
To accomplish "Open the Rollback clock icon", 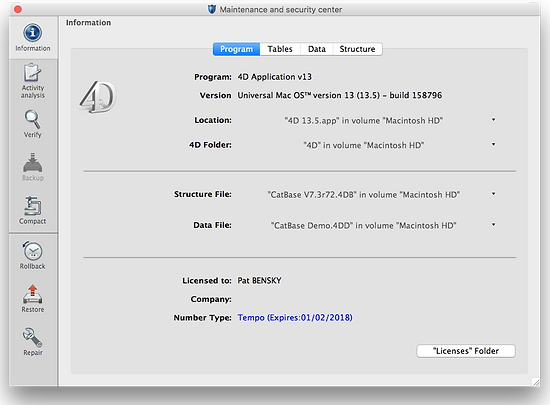I will click(33, 250).
